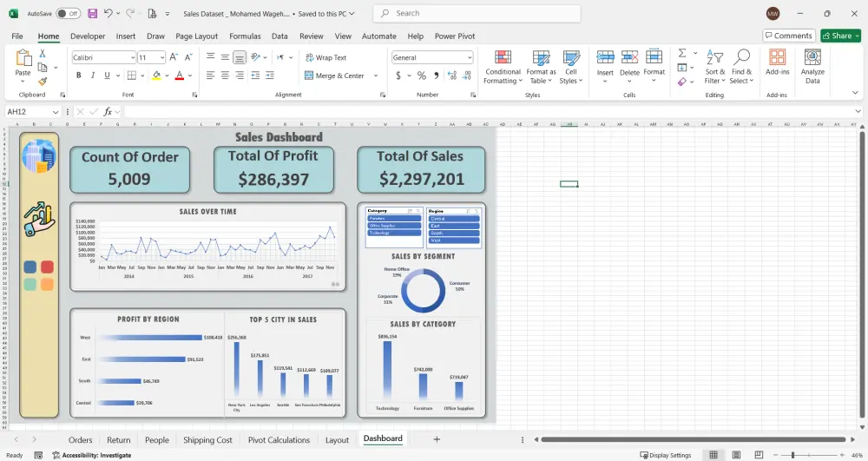The image size is (868, 461).
Task: Open the Power Pivot ribbon tab
Action: [455, 36]
